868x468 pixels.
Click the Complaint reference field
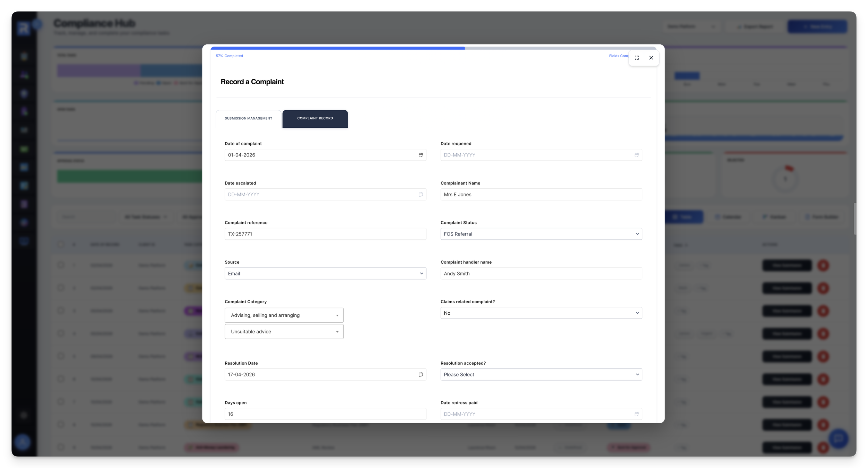tap(325, 234)
